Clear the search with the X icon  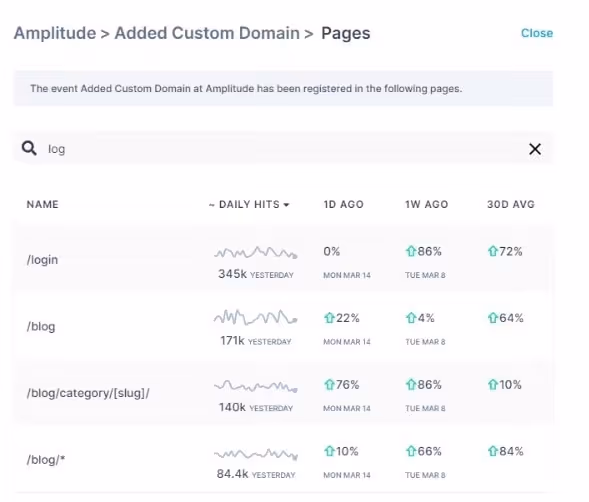535,149
